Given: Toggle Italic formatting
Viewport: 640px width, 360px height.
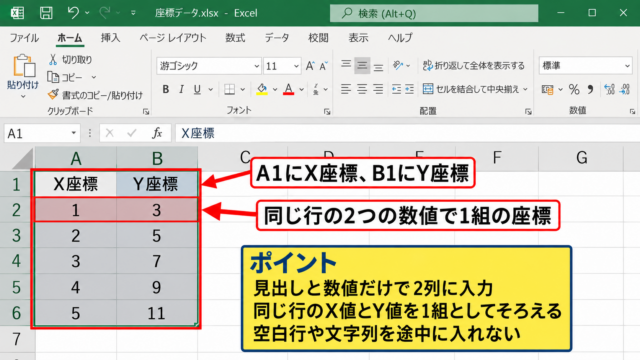Looking at the screenshot, I should [181, 89].
